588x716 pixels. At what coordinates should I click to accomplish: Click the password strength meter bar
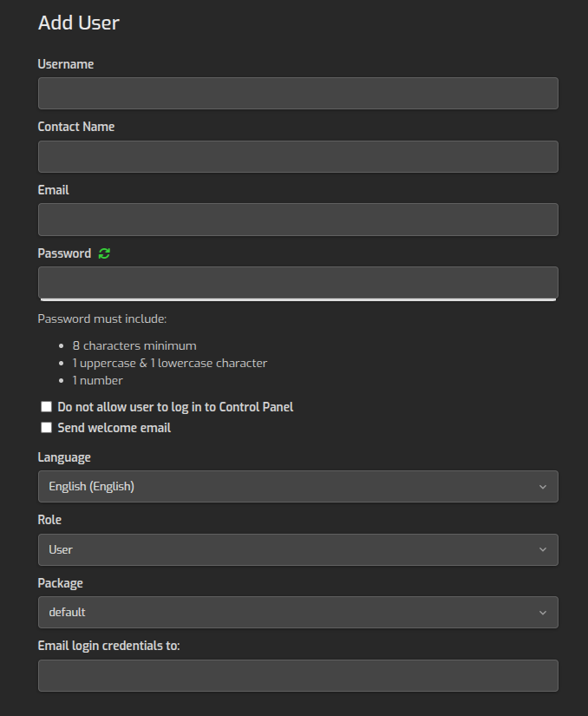pos(297,300)
